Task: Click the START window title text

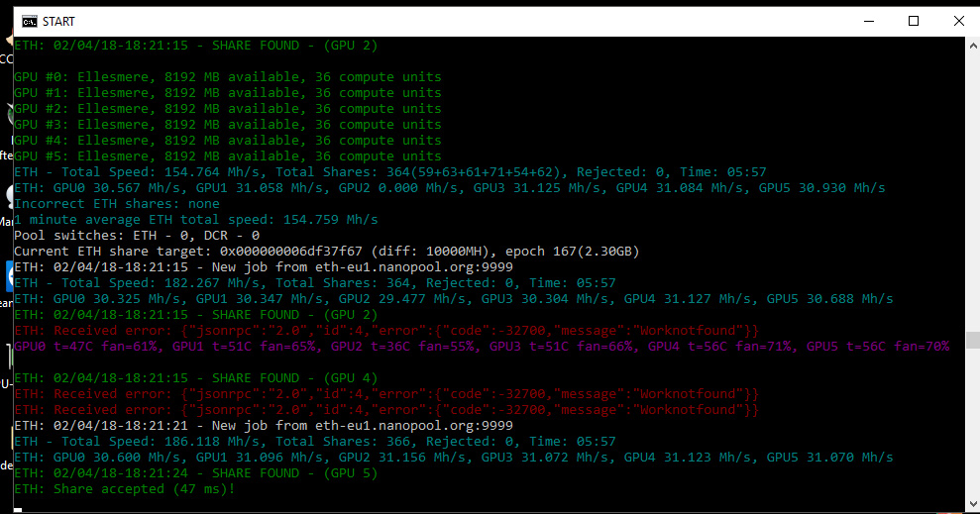Action: 58,22
